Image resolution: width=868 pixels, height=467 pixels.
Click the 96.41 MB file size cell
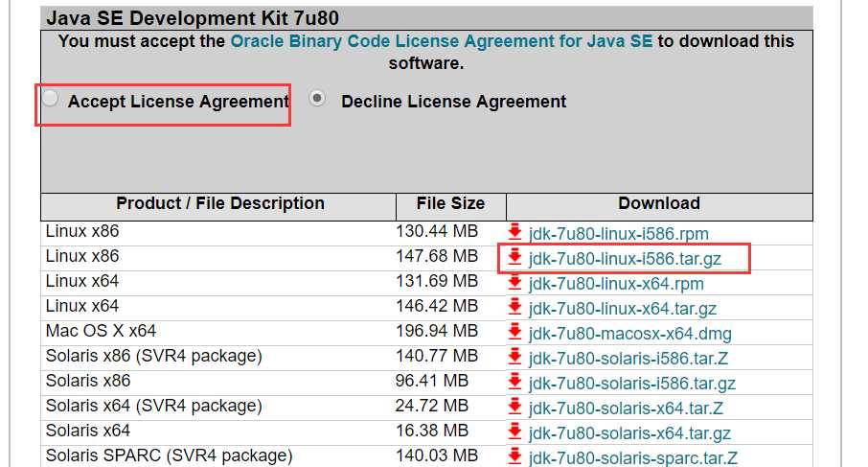point(432,381)
